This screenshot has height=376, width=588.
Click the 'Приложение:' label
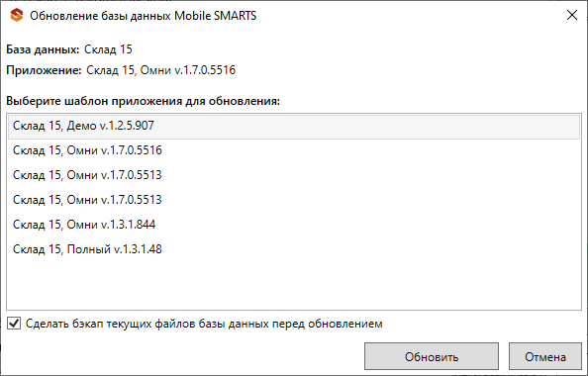(44, 70)
